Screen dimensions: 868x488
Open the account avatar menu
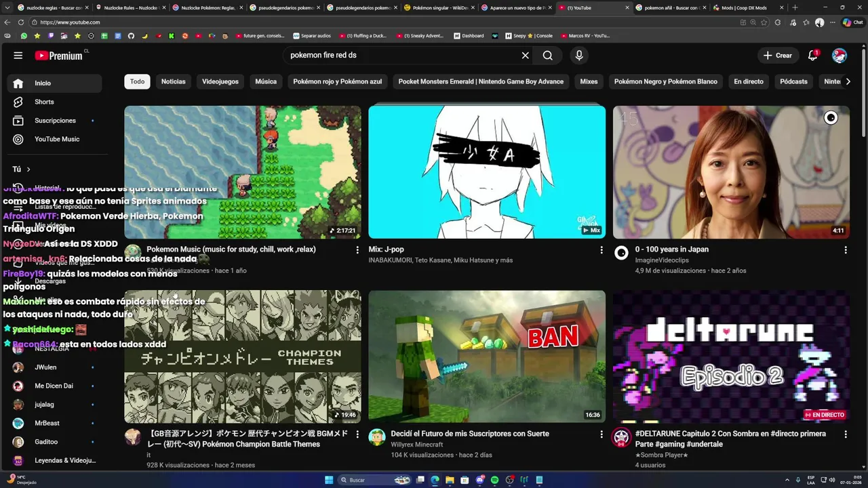point(840,56)
